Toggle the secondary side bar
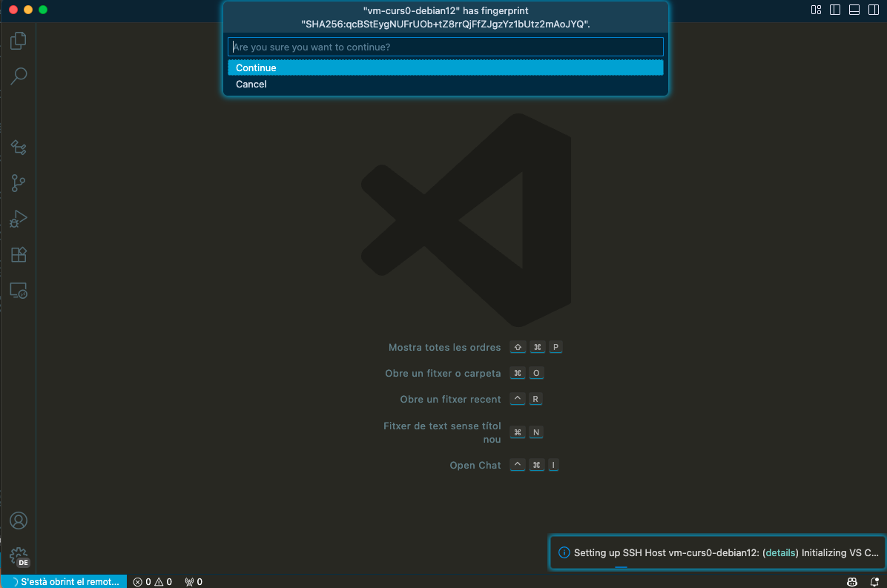 [x=874, y=10]
